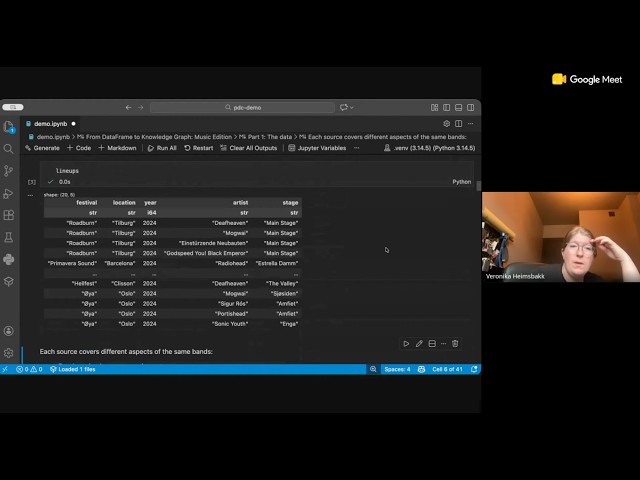This screenshot has height=480, width=640.
Task: Customize layout from title bar icon
Action: point(434,107)
